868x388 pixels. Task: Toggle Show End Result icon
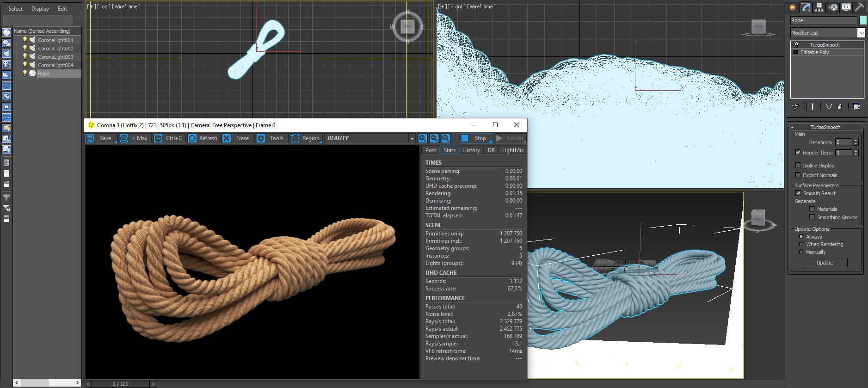813,106
